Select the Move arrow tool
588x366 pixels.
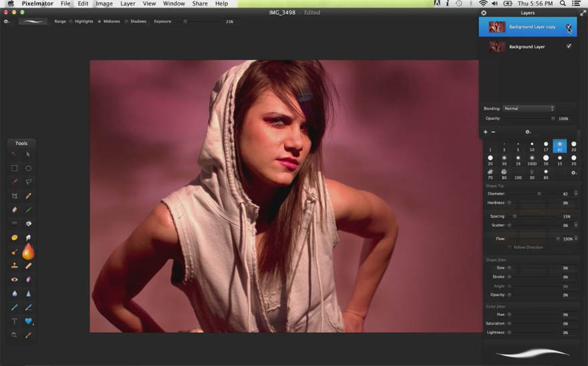tap(28, 154)
